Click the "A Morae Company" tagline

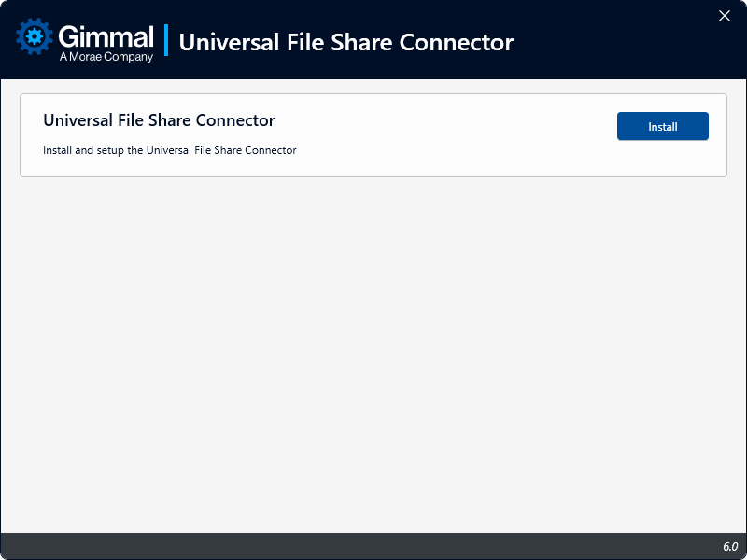[x=106, y=57]
